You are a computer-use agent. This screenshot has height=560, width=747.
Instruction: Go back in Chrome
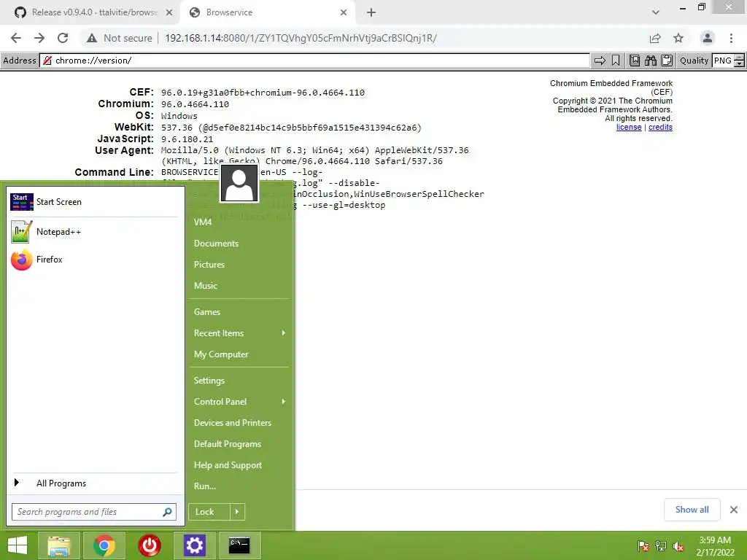coord(16,38)
